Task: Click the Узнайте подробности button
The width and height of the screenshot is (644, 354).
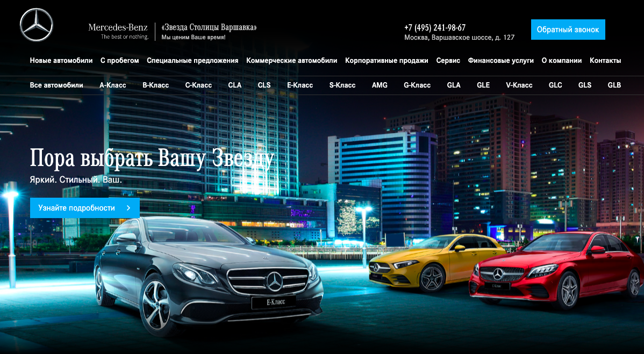Action: pyautogui.click(x=84, y=208)
